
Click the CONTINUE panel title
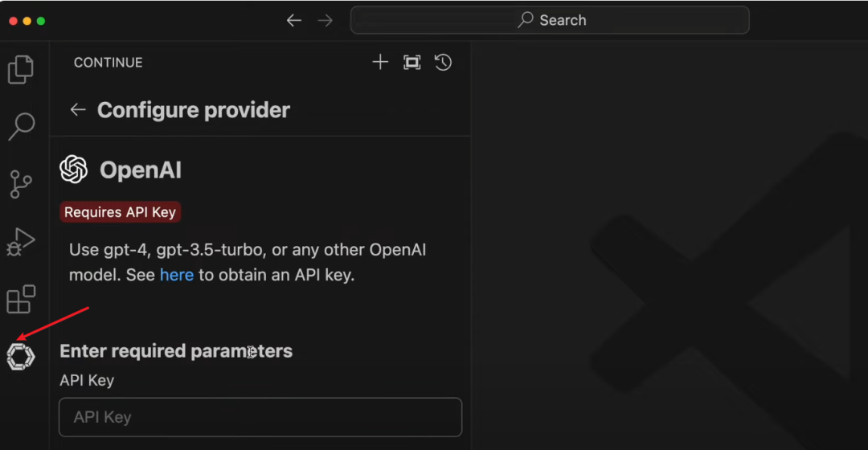108,63
